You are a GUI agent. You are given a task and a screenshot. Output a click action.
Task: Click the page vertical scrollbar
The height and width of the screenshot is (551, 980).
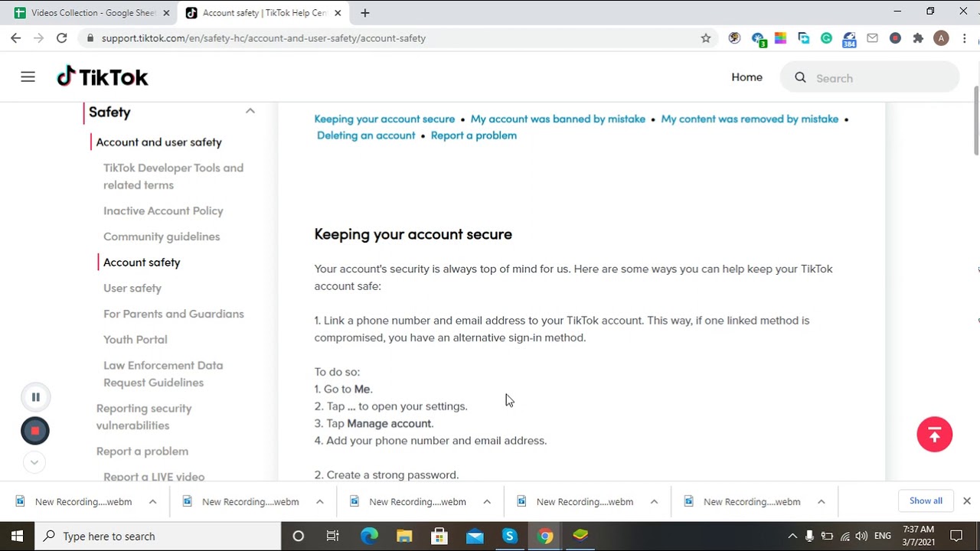[x=976, y=121]
